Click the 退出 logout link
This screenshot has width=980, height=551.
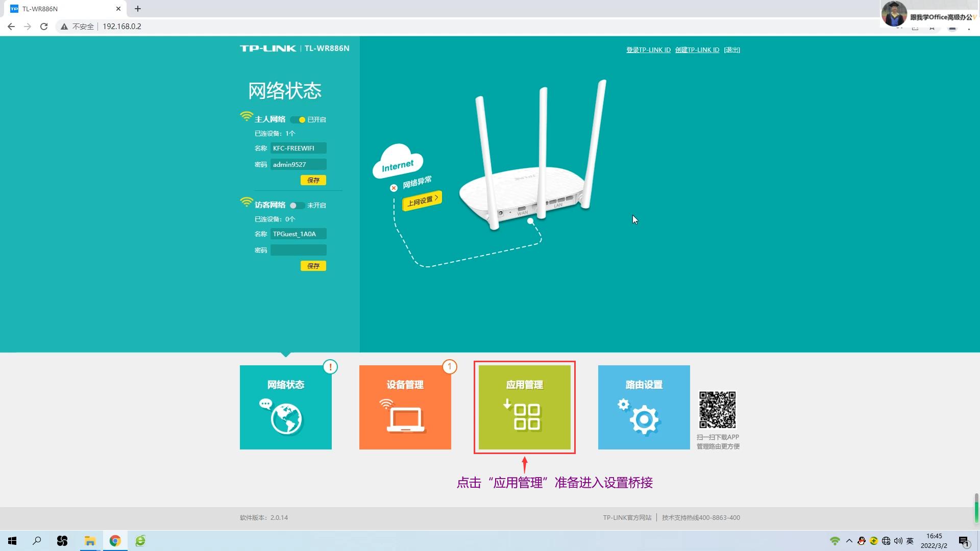click(x=731, y=49)
